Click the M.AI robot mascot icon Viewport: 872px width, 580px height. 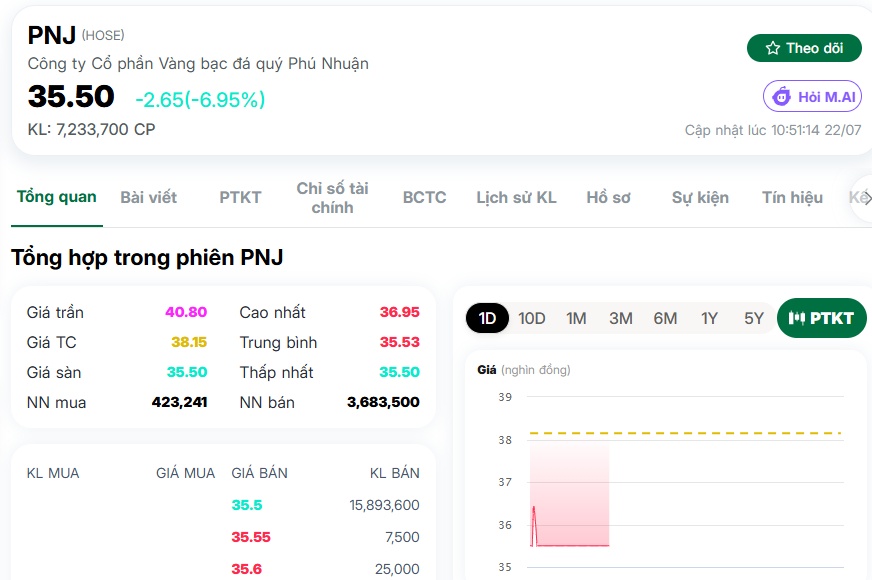781,96
